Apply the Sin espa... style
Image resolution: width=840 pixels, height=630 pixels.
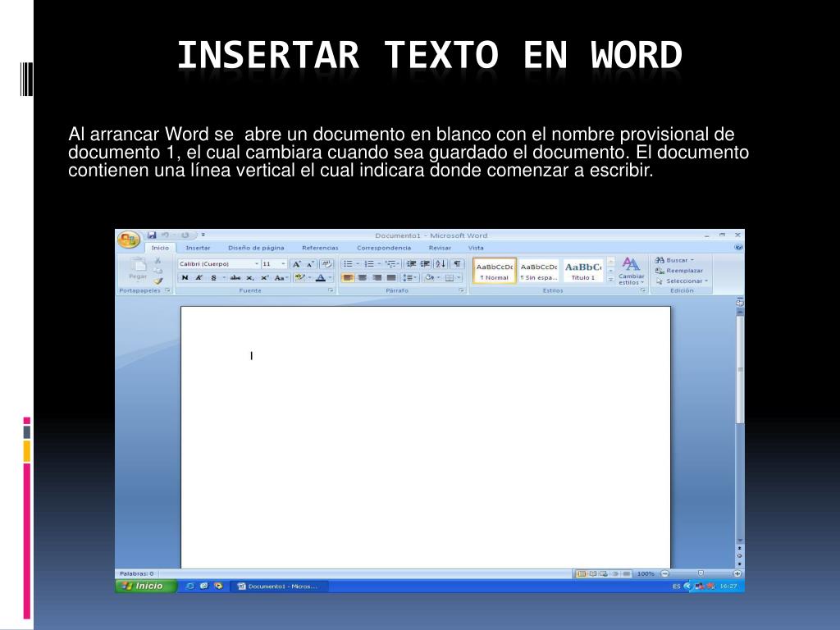coord(538,271)
